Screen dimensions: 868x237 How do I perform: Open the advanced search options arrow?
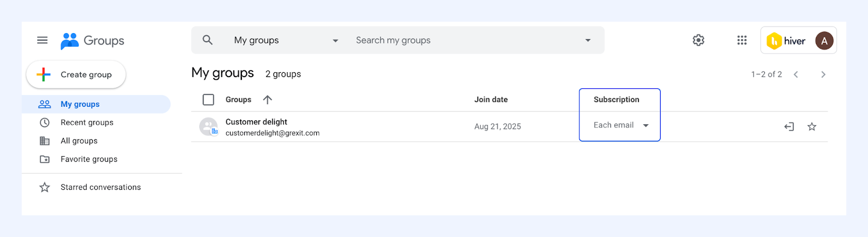[588, 40]
